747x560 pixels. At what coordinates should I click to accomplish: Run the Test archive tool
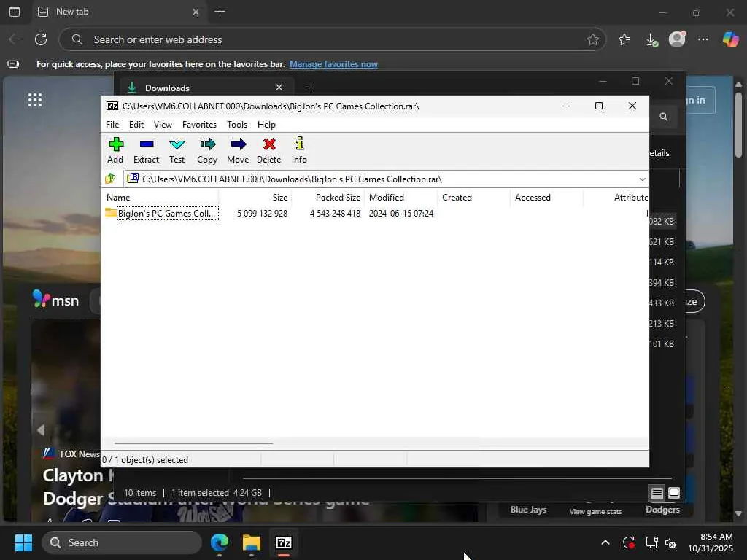click(177, 150)
